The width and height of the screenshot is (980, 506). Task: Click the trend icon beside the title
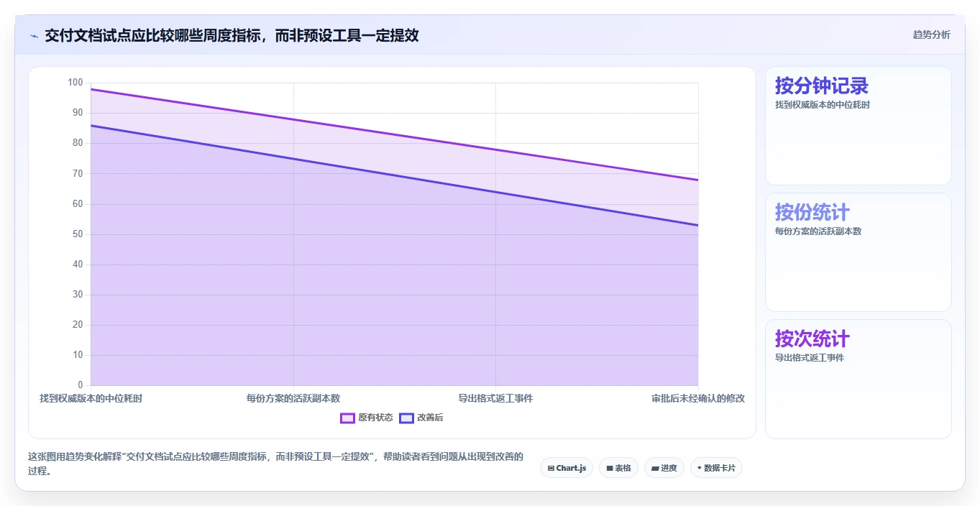34,35
